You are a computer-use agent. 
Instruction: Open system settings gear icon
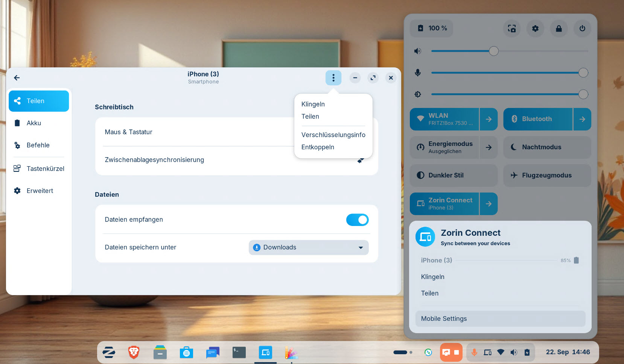tap(535, 28)
